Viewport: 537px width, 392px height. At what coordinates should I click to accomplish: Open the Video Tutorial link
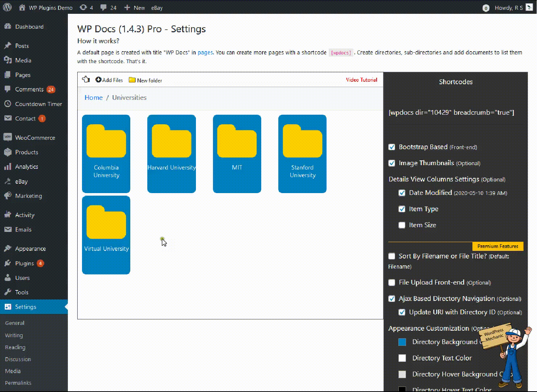pyautogui.click(x=361, y=80)
